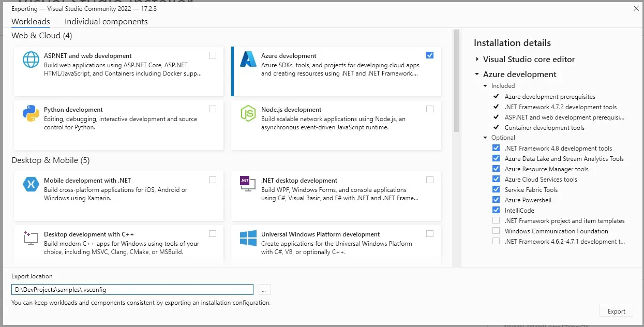Uncheck the IntelliCode optional component

pyautogui.click(x=496, y=210)
